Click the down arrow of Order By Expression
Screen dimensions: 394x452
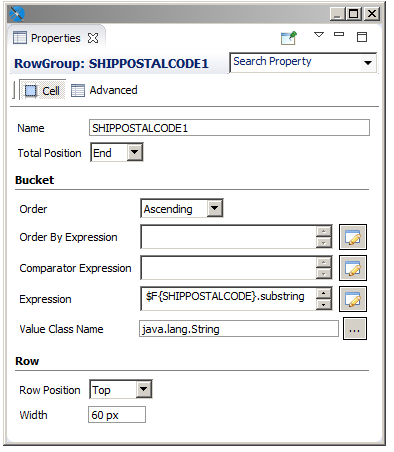click(324, 243)
